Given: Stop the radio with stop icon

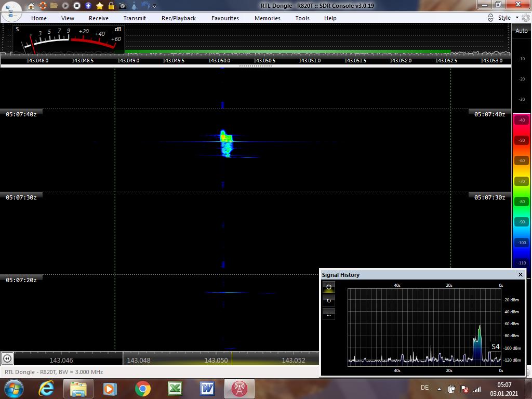Looking at the screenshot, I should (x=77, y=6).
